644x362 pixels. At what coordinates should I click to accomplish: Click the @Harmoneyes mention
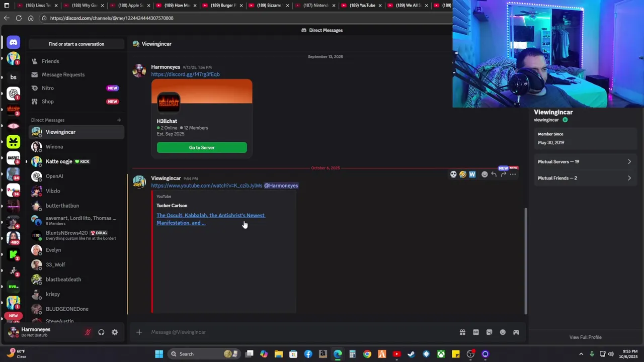281,186
